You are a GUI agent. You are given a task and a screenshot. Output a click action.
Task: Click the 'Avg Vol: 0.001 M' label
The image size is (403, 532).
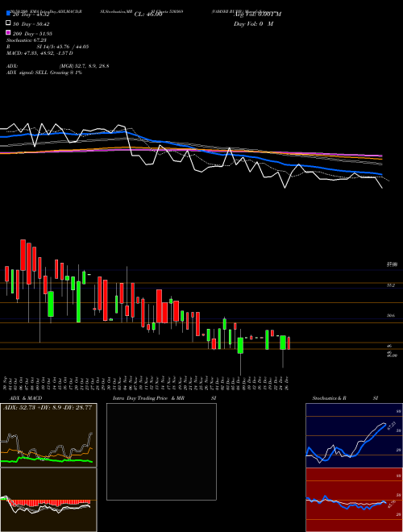257,15
